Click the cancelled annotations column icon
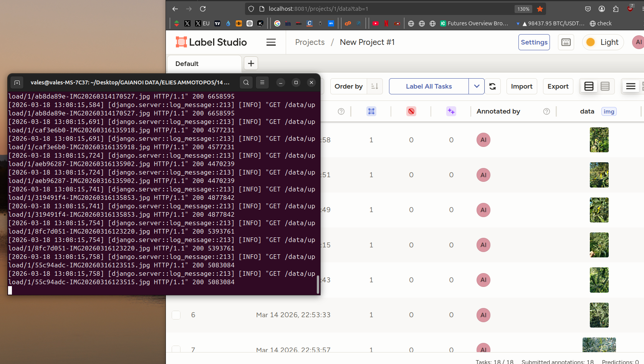Screen dimensions: 644x364 [411, 111]
